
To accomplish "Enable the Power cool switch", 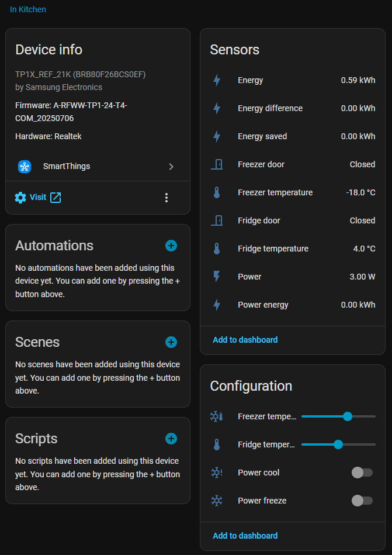I will [362, 473].
